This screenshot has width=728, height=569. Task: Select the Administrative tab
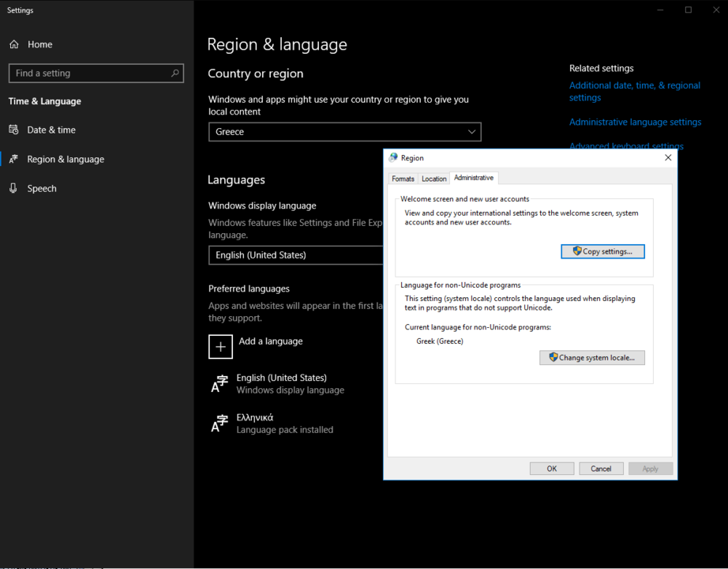tap(474, 178)
